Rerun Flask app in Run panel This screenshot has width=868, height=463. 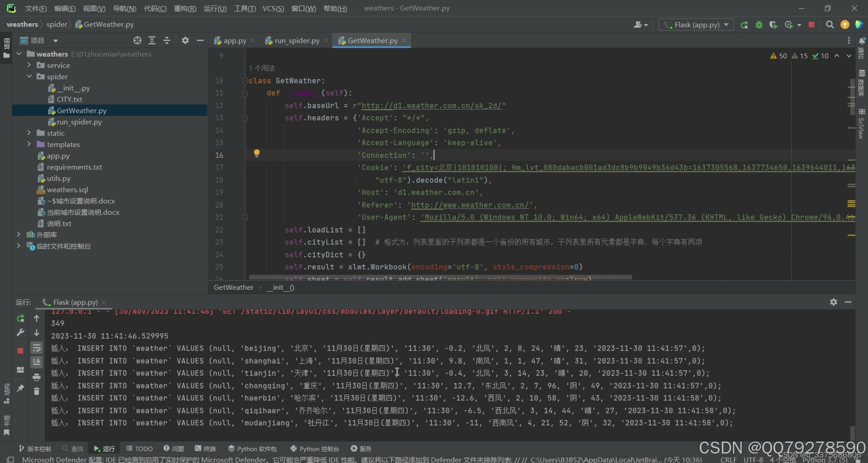(20, 319)
